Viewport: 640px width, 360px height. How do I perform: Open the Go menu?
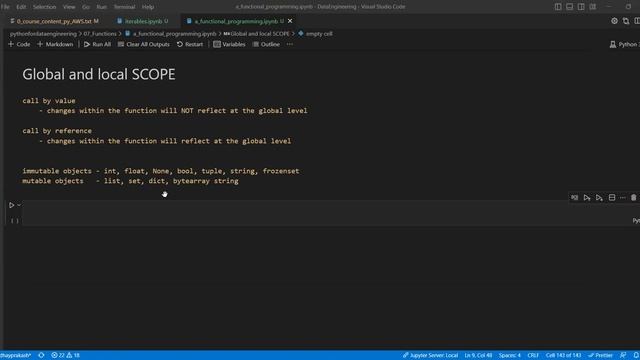(x=86, y=7)
